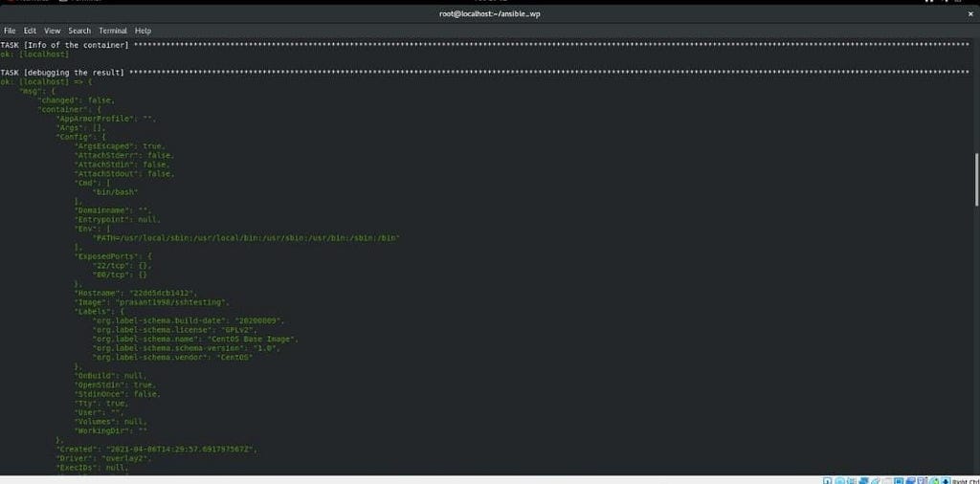Open the View menu

(x=53, y=31)
